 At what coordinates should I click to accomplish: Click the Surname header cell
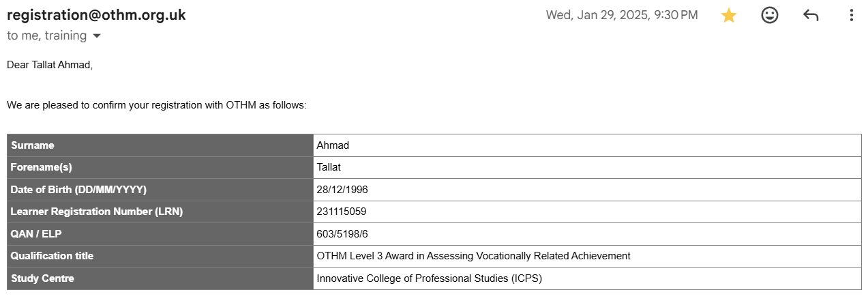click(x=160, y=145)
